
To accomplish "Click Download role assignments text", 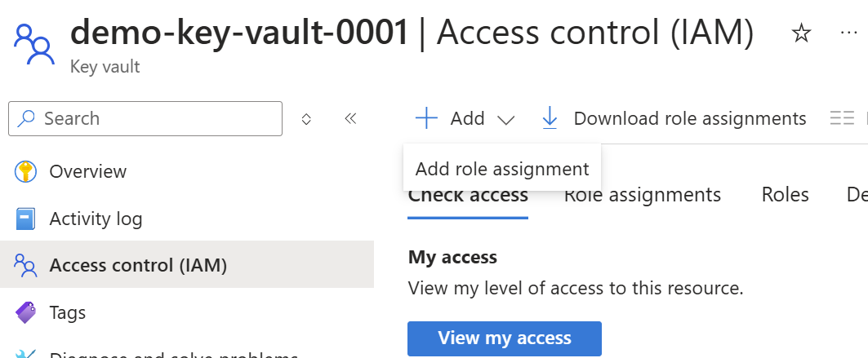I will (x=690, y=118).
